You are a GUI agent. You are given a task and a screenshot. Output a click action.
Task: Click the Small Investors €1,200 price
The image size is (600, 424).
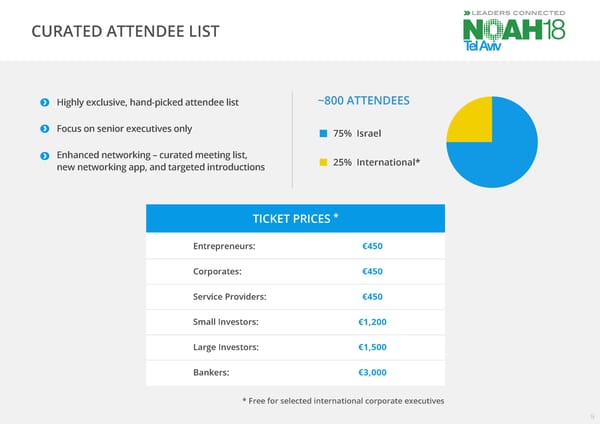pos(372,322)
